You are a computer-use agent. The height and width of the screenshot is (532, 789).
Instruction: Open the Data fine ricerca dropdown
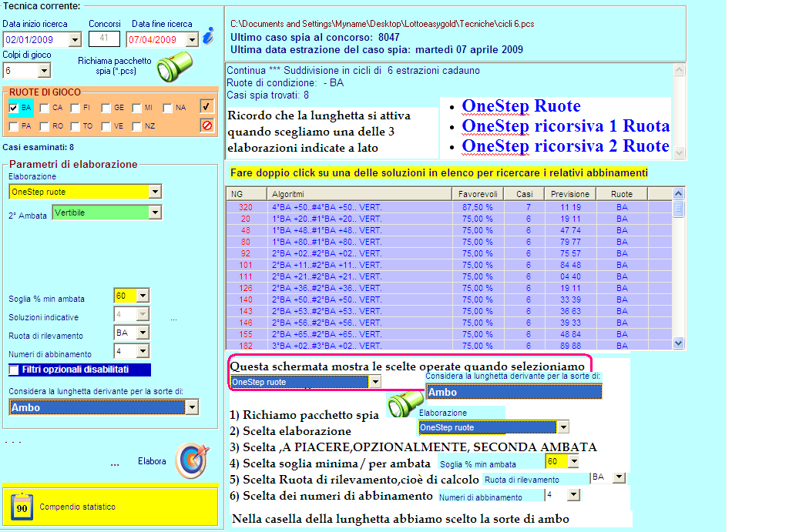coord(192,39)
